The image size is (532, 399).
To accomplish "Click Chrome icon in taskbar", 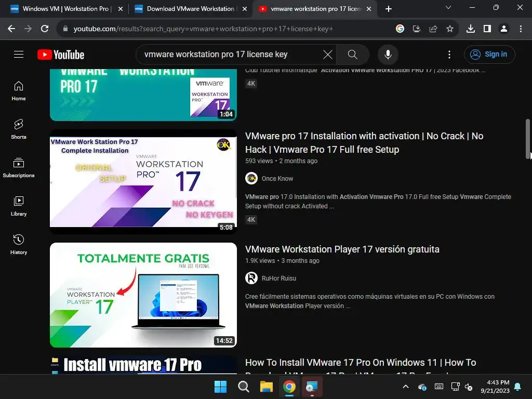I will pyautogui.click(x=289, y=387).
